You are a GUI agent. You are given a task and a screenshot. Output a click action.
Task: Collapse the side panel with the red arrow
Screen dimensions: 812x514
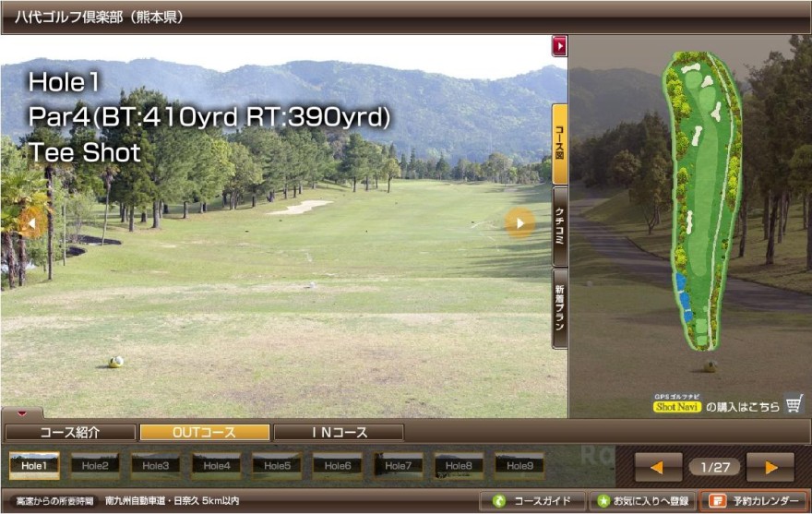tap(559, 46)
